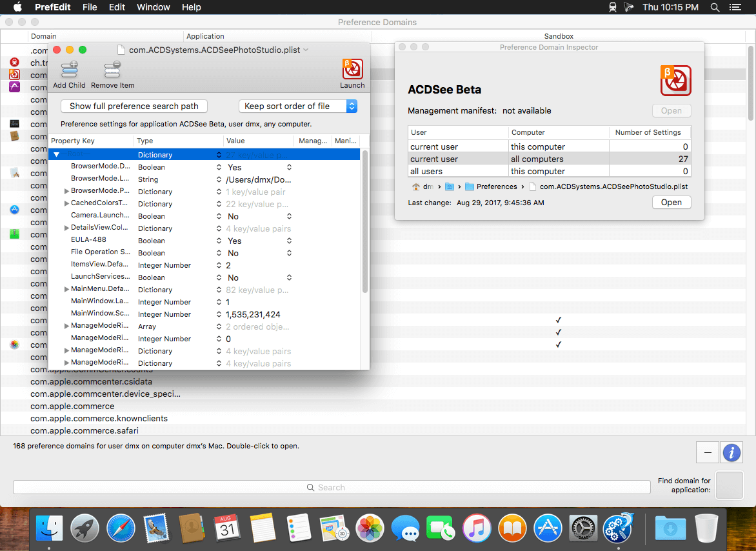The height and width of the screenshot is (551, 756).
Task: Open Messages from the Dock
Action: tap(406, 528)
